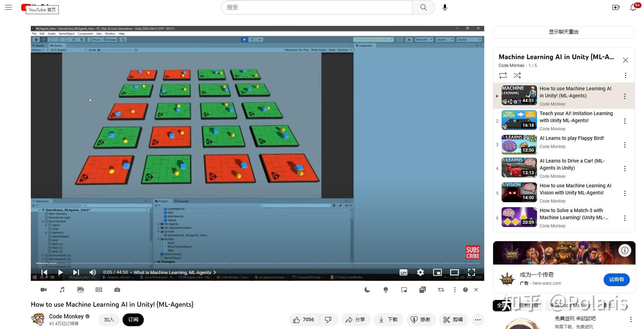
Task: Open the video's more-actions menu beside 剪辑
Action: click(x=478, y=319)
